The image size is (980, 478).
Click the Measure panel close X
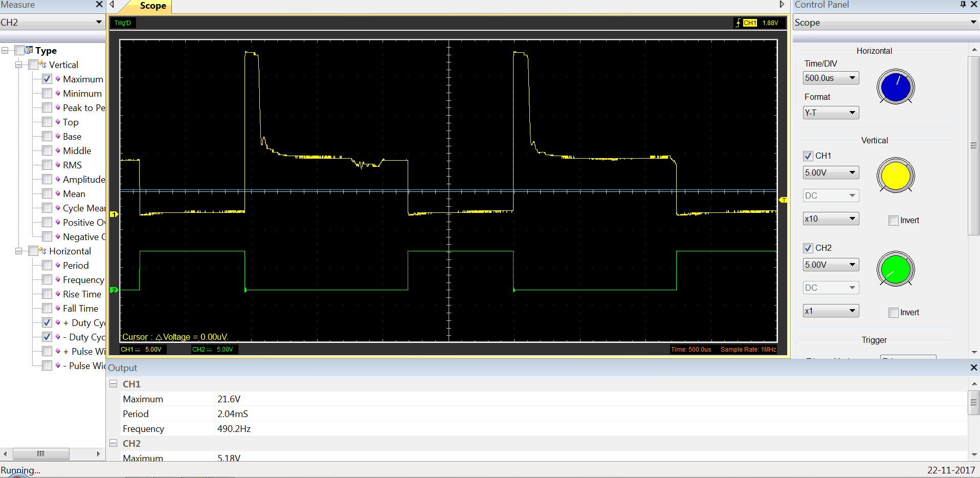(x=99, y=5)
